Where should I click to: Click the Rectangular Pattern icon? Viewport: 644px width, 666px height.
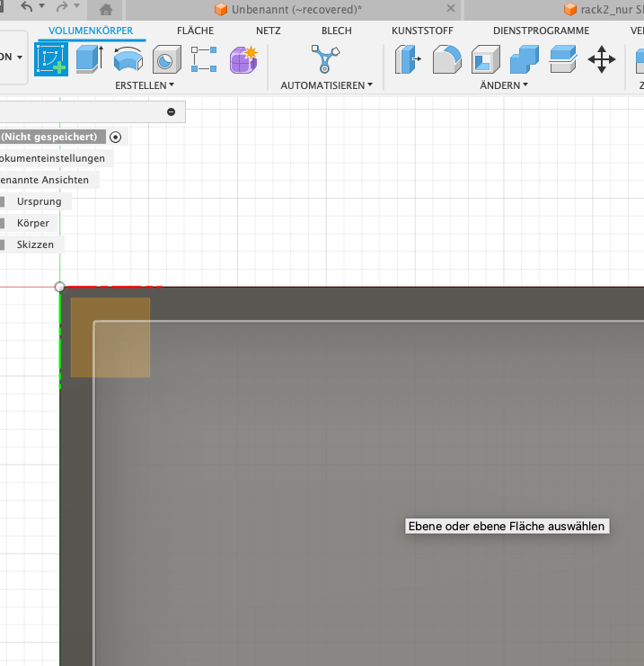click(x=204, y=59)
